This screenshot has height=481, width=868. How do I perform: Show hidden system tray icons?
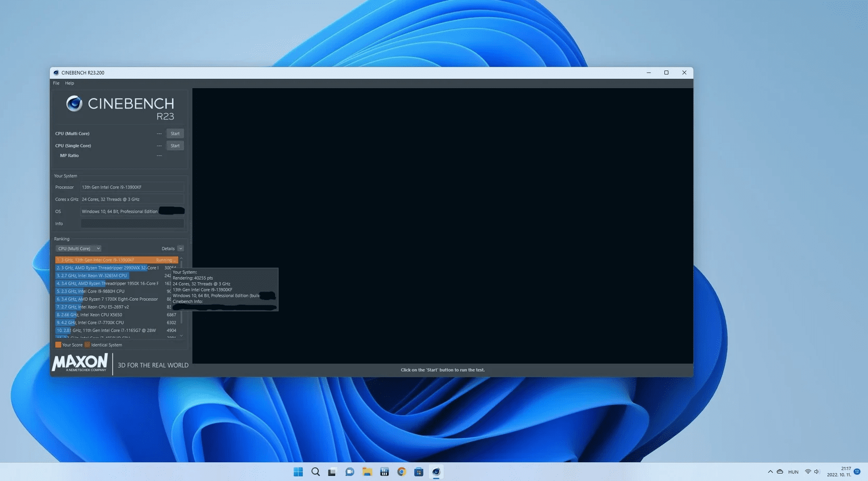pyautogui.click(x=770, y=472)
